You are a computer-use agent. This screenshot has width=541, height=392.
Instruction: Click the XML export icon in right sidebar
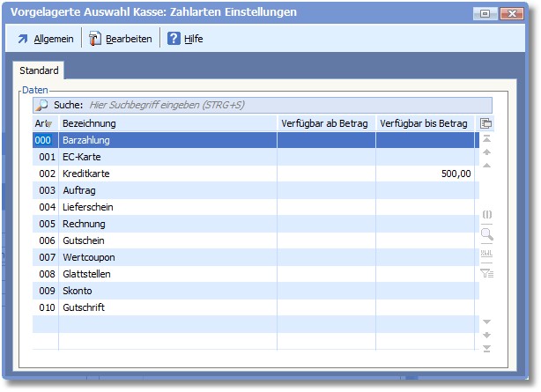[x=486, y=254]
